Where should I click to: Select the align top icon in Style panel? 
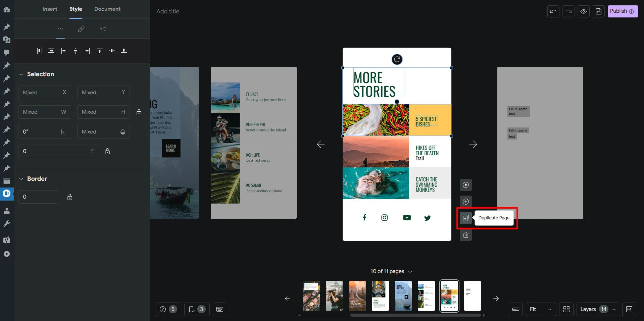[x=99, y=50]
